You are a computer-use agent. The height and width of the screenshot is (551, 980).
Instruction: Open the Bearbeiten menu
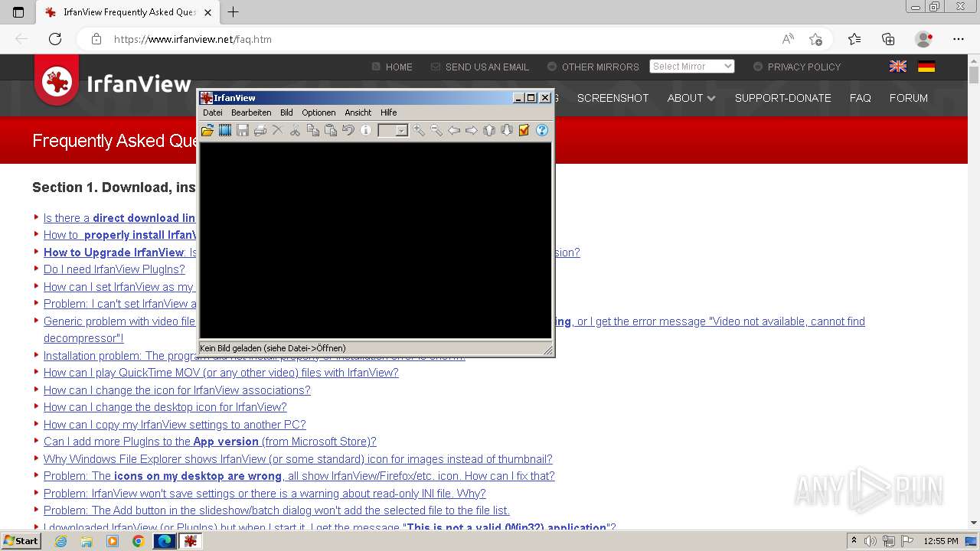tap(251, 112)
